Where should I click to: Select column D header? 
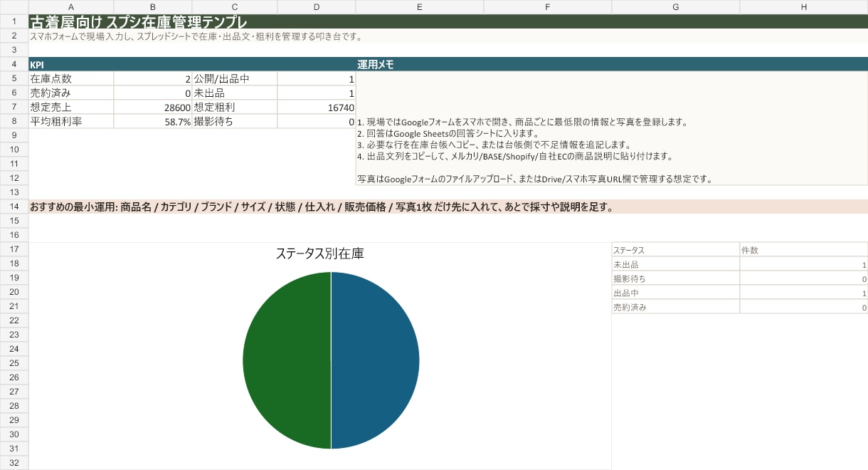(317, 7)
